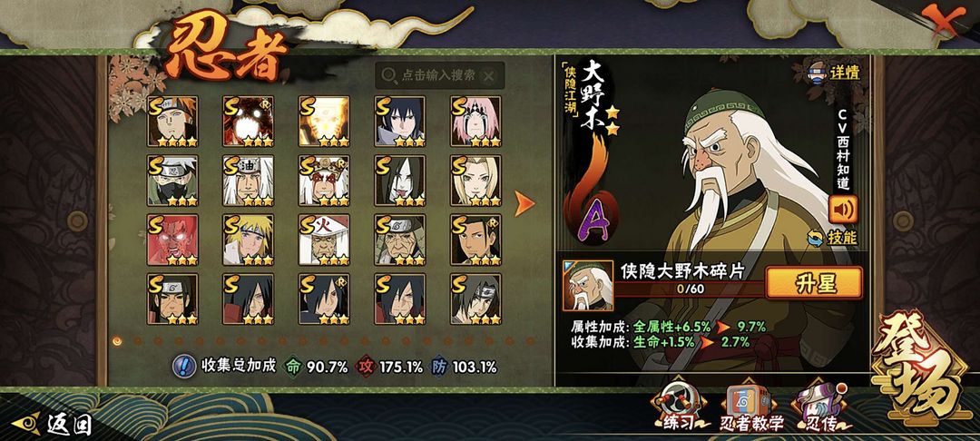Select first page indicator dot
The width and height of the screenshot is (980, 441).
click(x=117, y=341)
